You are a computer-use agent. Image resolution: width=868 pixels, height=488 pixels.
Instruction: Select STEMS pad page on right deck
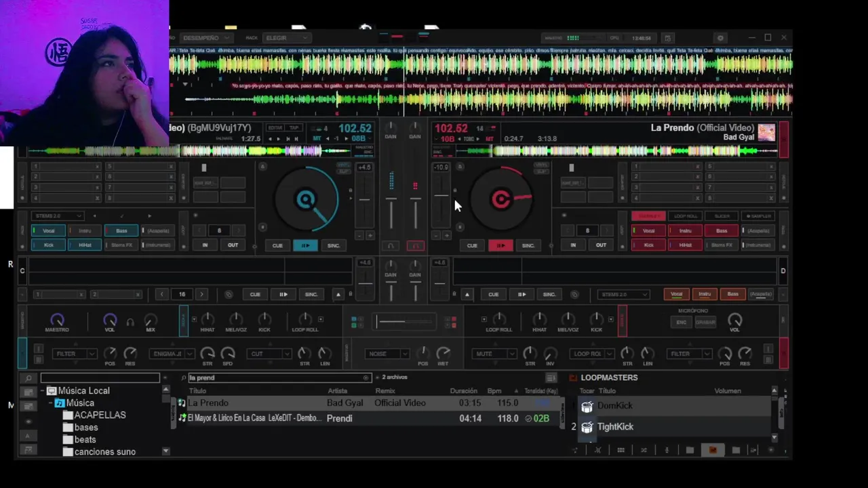click(x=648, y=216)
